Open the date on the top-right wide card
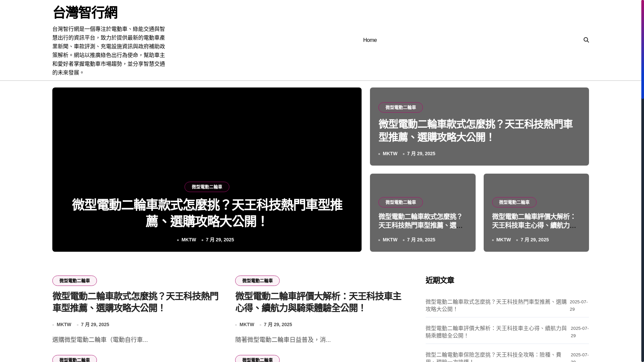Image resolution: width=644 pixels, height=362 pixels. 421,154
